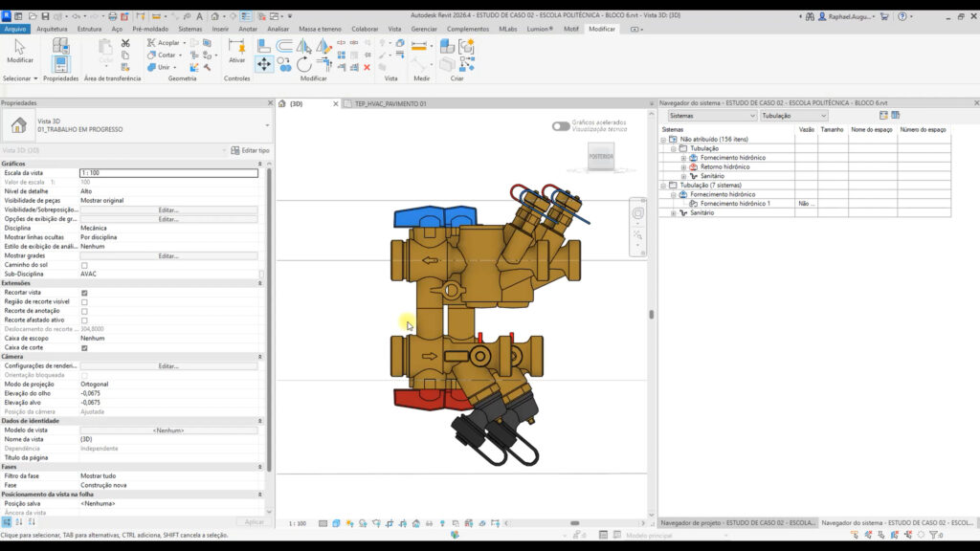
Task: Check the Recorte de anotação checkbox
Action: click(x=84, y=311)
